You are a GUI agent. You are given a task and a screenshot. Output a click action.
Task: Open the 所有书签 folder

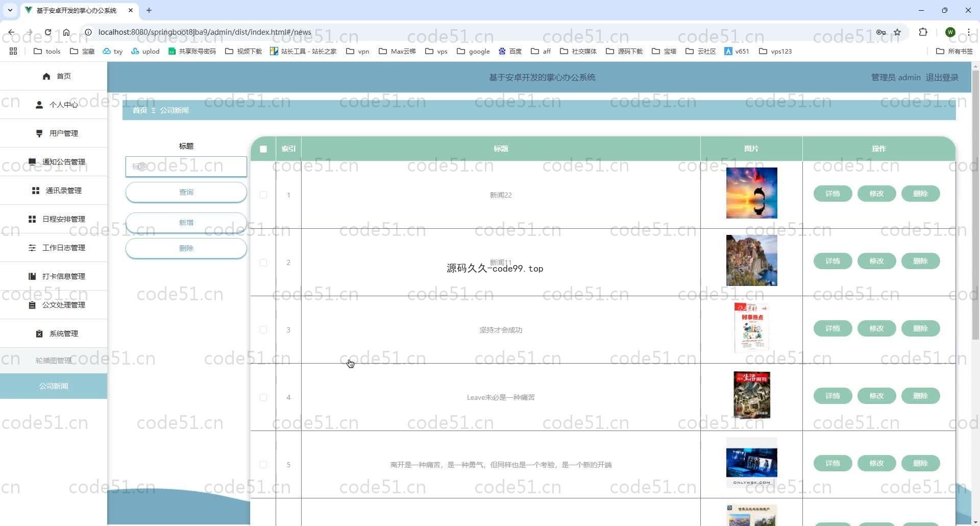pyautogui.click(x=954, y=51)
